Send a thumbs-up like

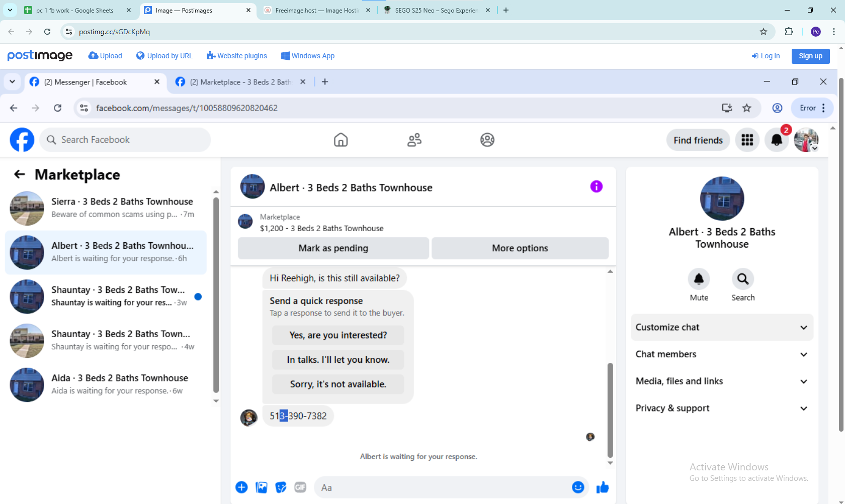tap(603, 487)
